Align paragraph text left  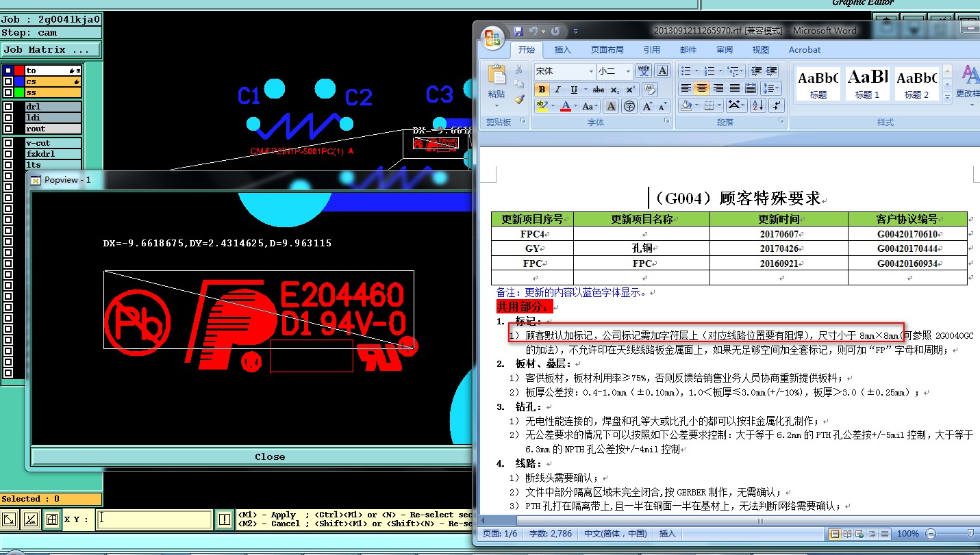pyautogui.click(x=686, y=88)
